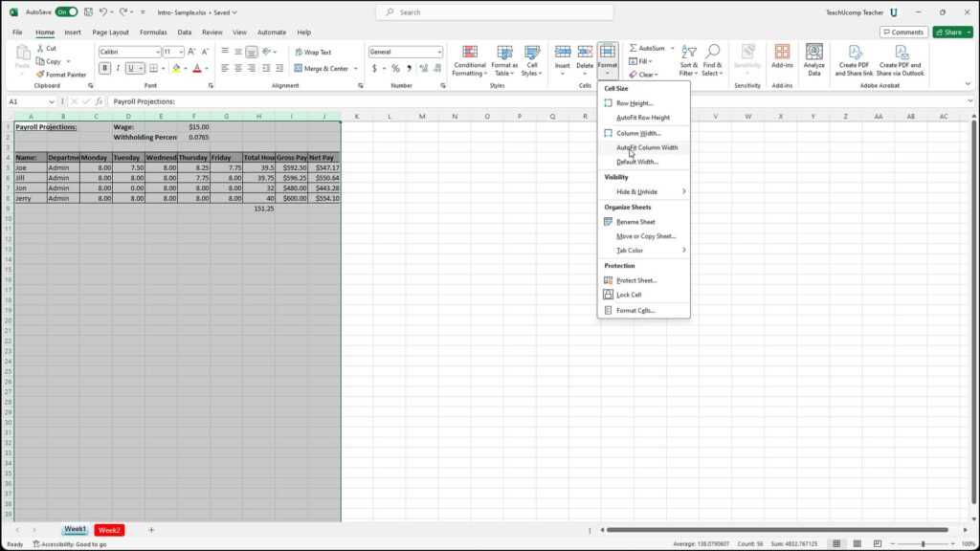Expand the Hide & Unhide submenu
This screenshot has height=551, width=980.
click(644, 191)
